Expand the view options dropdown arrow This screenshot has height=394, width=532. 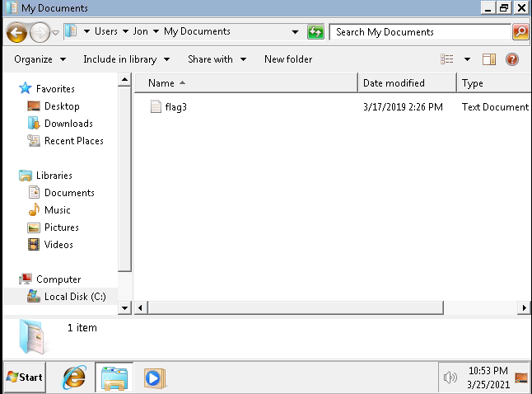[467, 59]
